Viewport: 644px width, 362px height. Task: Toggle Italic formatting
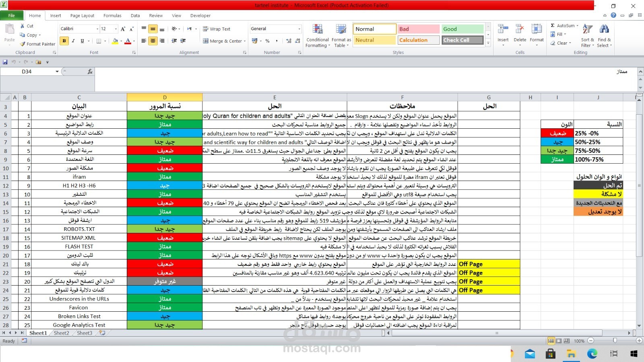[73, 41]
